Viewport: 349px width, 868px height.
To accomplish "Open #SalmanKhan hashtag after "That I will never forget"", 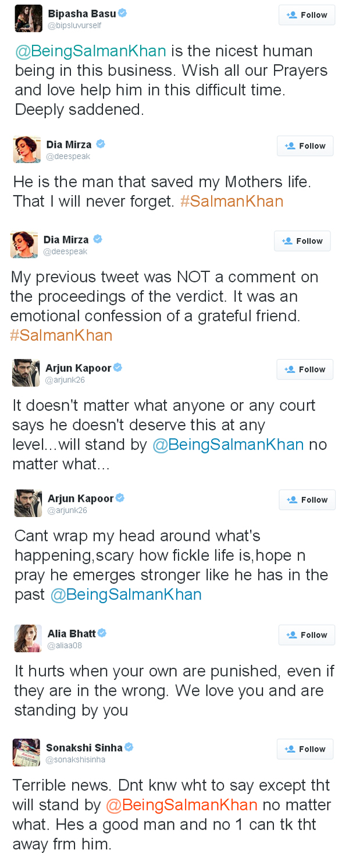I will click(232, 201).
